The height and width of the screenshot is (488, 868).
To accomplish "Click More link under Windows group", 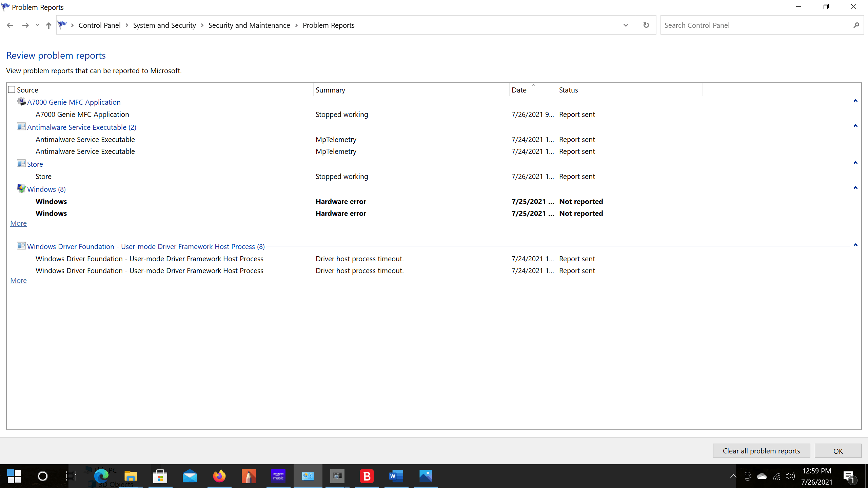I will pyautogui.click(x=18, y=223).
